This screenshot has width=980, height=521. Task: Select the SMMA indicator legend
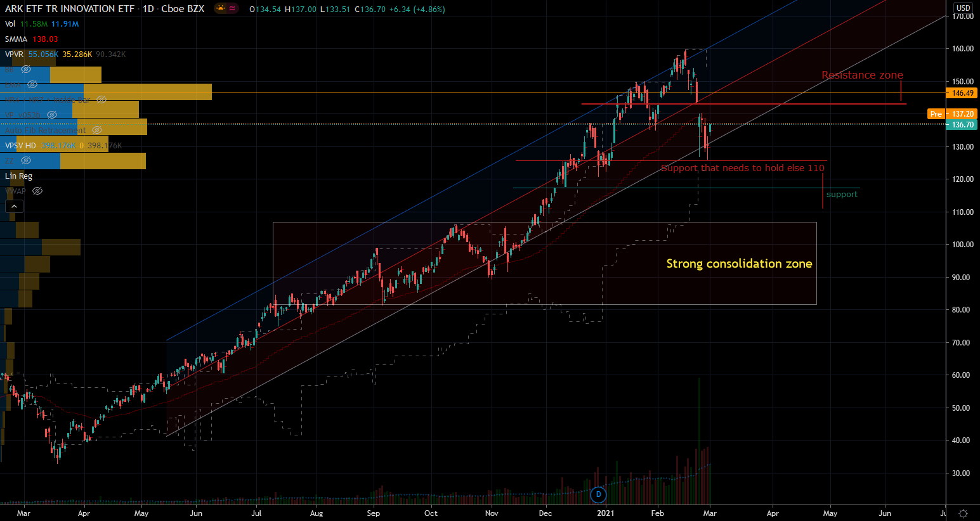point(16,39)
